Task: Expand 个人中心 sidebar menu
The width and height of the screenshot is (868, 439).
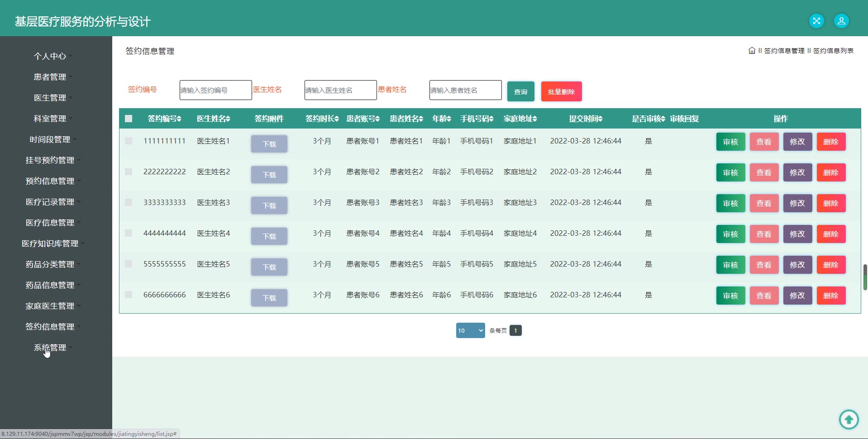Action: pyautogui.click(x=53, y=56)
